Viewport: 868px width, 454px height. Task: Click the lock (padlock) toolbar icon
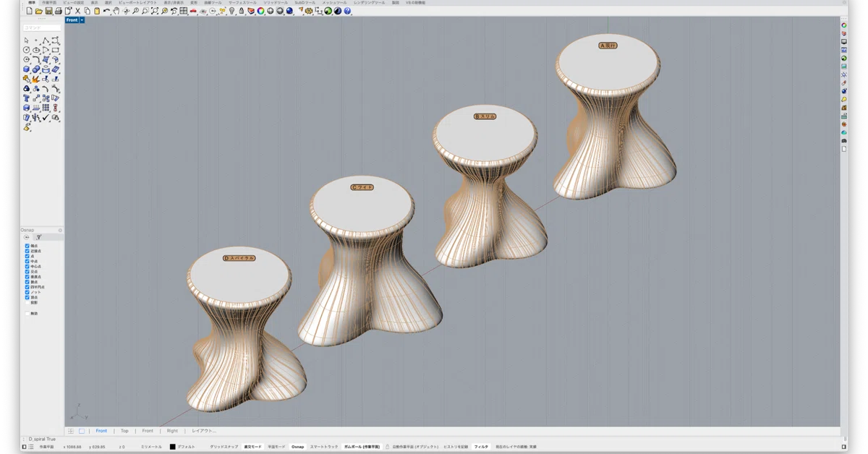(x=242, y=11)
